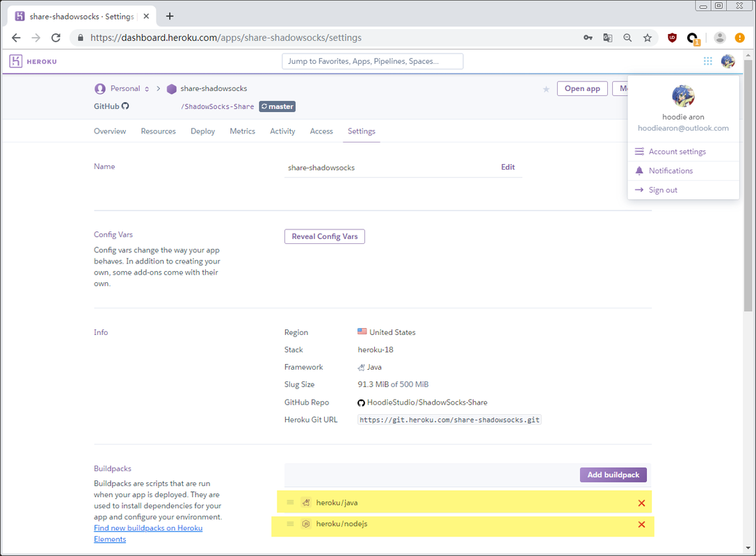This screenshot has height=556, width=756.
Task: Click the translate page icon
Action: 607,38
